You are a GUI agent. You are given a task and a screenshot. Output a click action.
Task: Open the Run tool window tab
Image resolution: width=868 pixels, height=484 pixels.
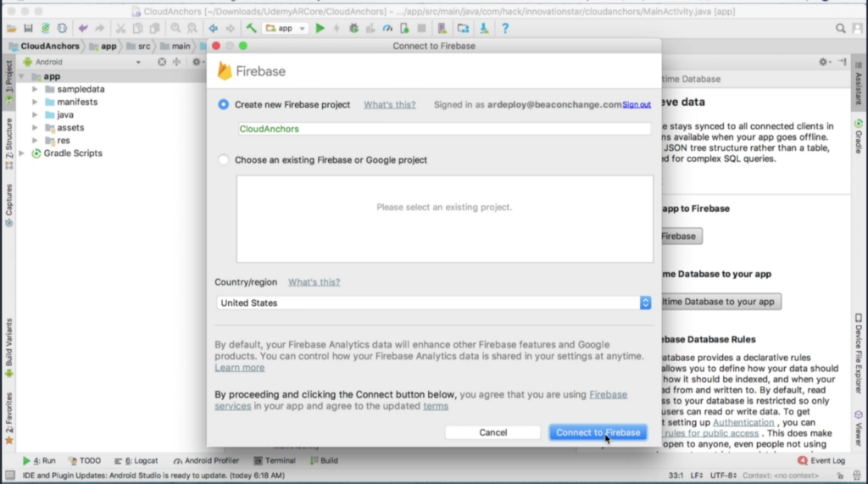(39, 461)
